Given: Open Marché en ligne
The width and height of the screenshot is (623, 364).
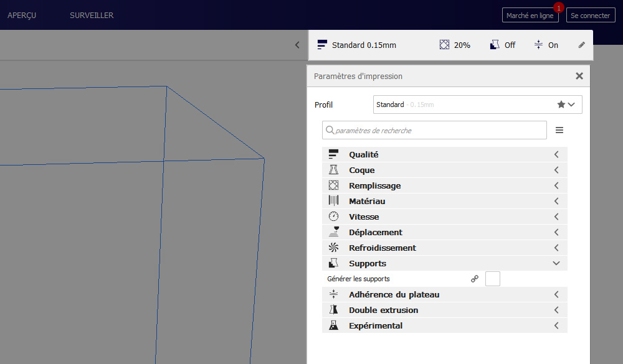Looking at the screenshot, I should 530,15.
